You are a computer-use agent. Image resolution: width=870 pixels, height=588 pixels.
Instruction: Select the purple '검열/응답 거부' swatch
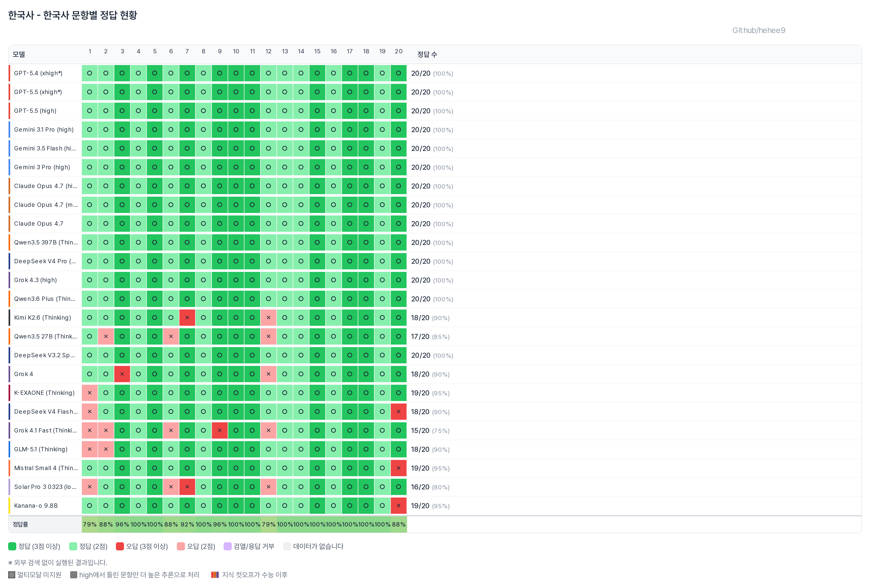(228, 546)
